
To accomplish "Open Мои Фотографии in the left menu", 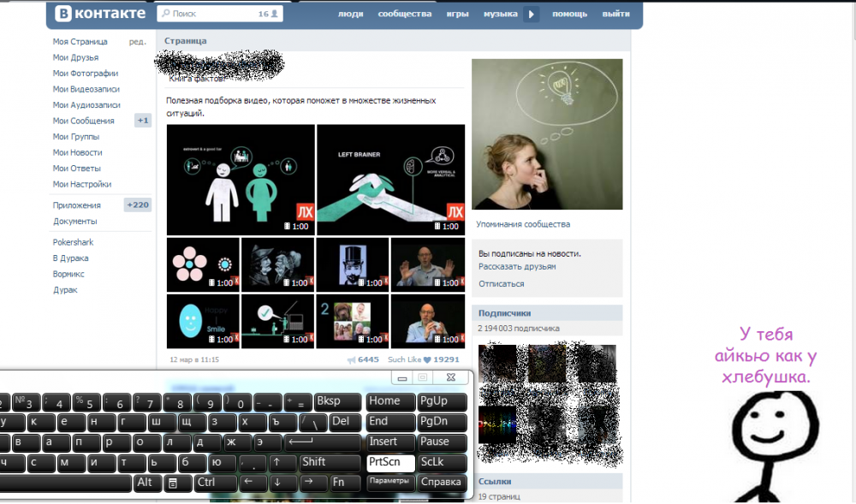I will pyautogui.click(x=86, y=73).
